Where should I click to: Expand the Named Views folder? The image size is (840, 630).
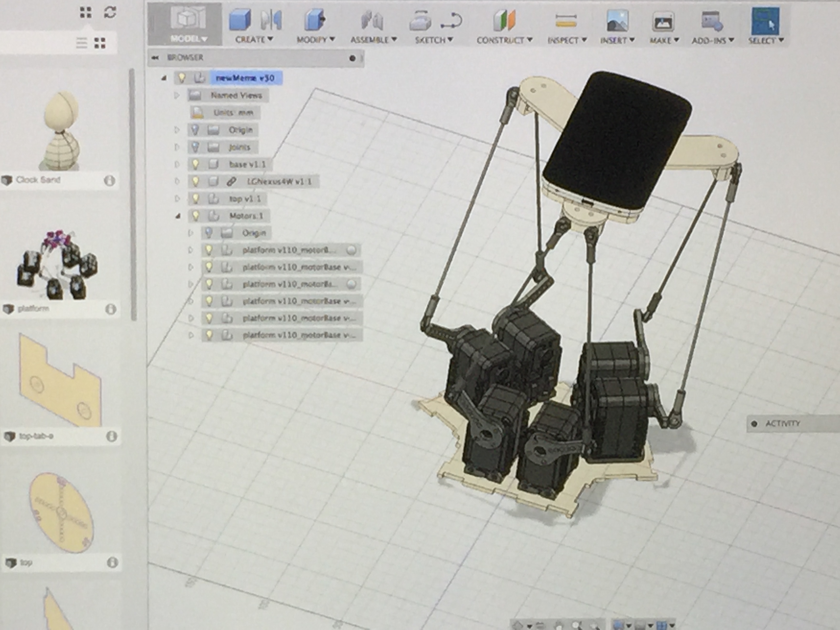point(177,95)
